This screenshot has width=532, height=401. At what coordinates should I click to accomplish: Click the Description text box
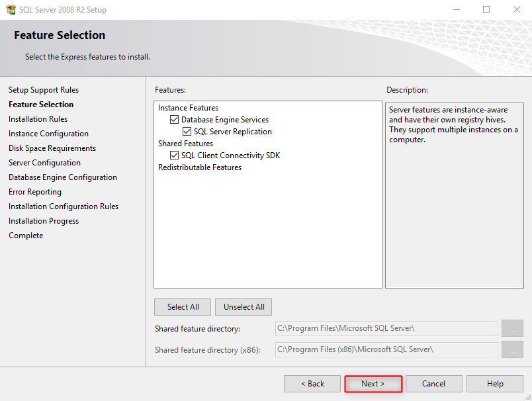(x=455, y=195)
